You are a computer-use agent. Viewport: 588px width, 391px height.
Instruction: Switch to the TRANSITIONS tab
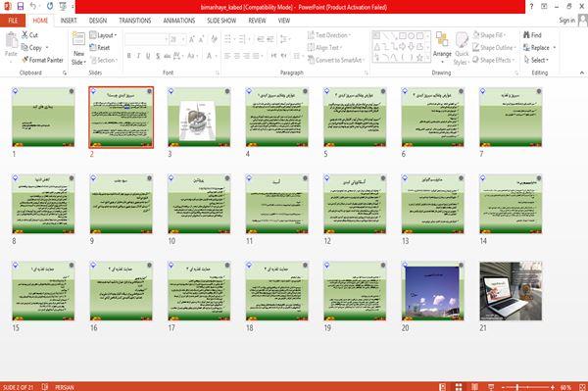[135, 21]
